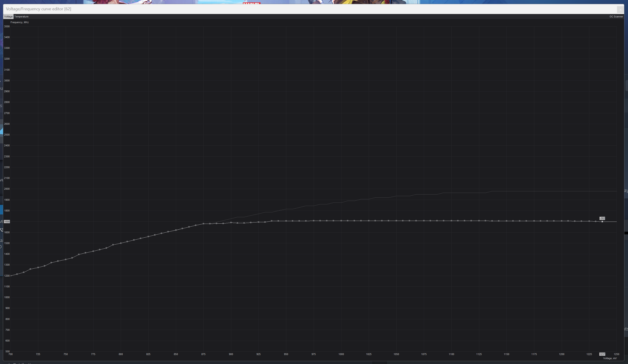Pick the curve point at 750 mV
The width and height of the screenshot is (628, 364).
click(x=66, y=259)
